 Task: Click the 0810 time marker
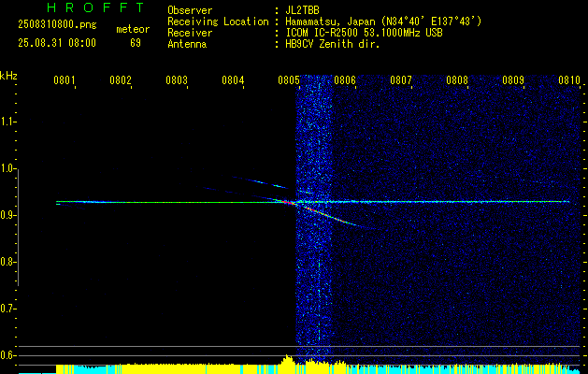point(569,80)
